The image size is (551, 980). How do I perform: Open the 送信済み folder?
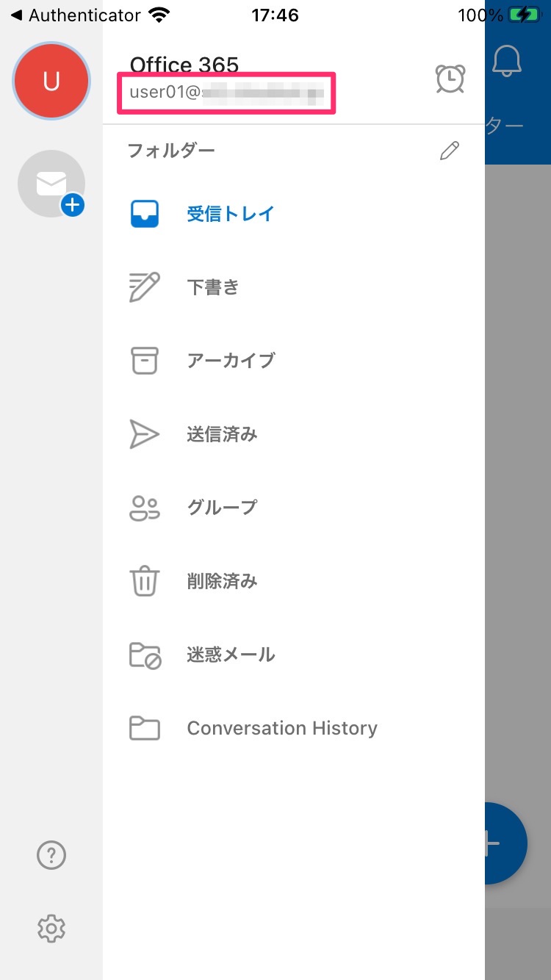coord(294,434)
